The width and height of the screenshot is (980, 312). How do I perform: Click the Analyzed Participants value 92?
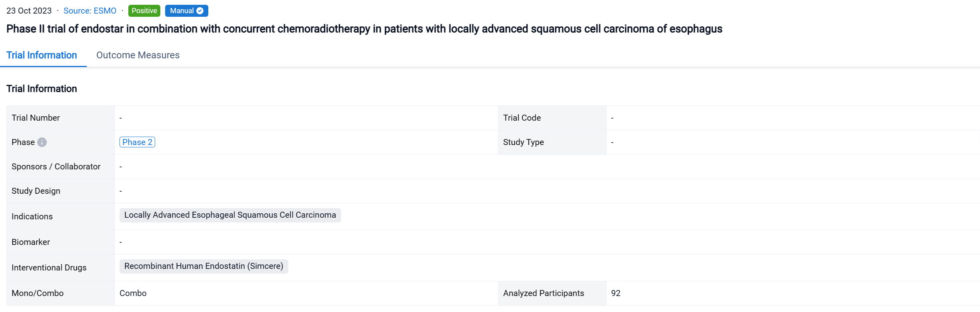coord(616,293)
